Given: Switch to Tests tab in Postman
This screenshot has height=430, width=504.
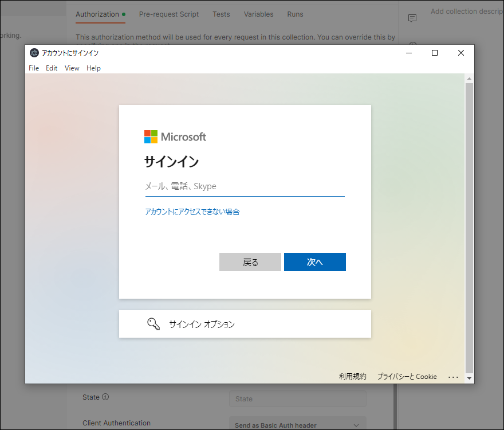Looking at the screenshot, I should [x=221, y=14].
